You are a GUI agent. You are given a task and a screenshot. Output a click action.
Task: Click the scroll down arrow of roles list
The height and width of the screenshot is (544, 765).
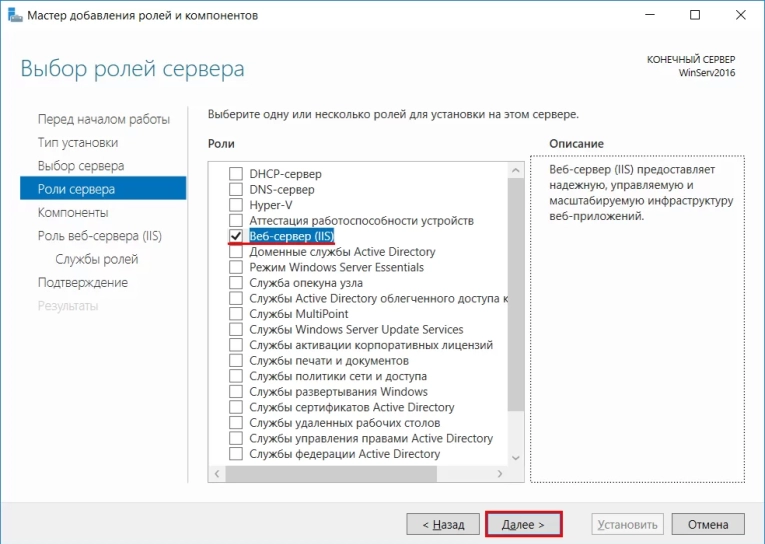[516, 458]
